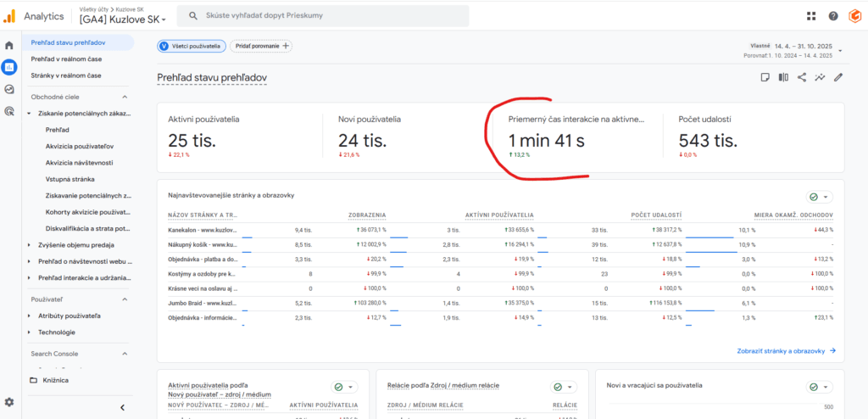Open the Advertising icon in left rail
This screenshot has height=419, width=868.
point(8,111)
